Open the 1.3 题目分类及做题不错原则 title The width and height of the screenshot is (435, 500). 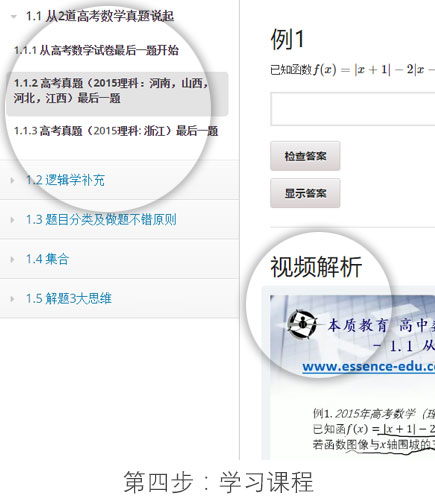(x=101, y=220)
